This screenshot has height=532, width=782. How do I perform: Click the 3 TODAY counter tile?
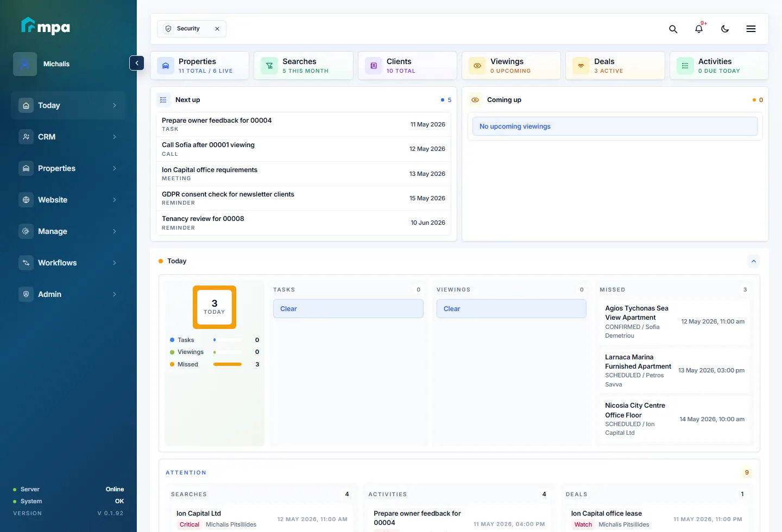215,307
